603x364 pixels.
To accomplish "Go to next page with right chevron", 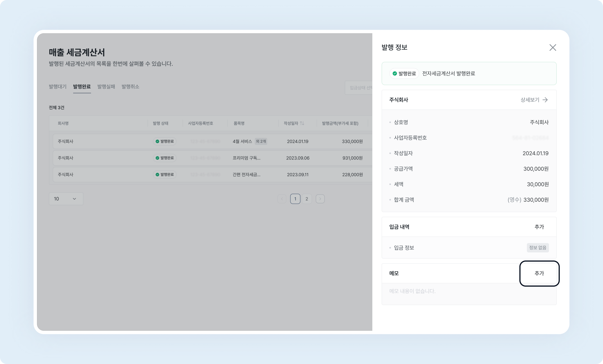I will point(320,199).
